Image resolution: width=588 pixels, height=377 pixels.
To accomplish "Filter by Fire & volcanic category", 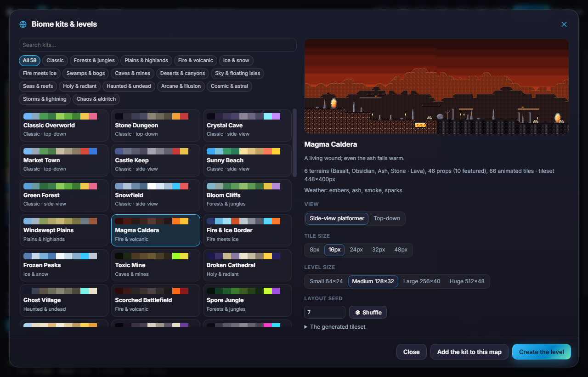I will [x=196, y=60].
